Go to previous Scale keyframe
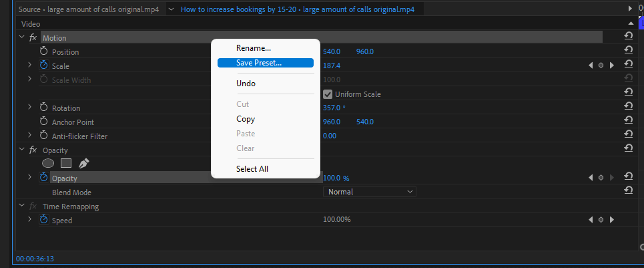Viewport: 644px width, 268px height. pyautogui.click(x=591, y=65)
